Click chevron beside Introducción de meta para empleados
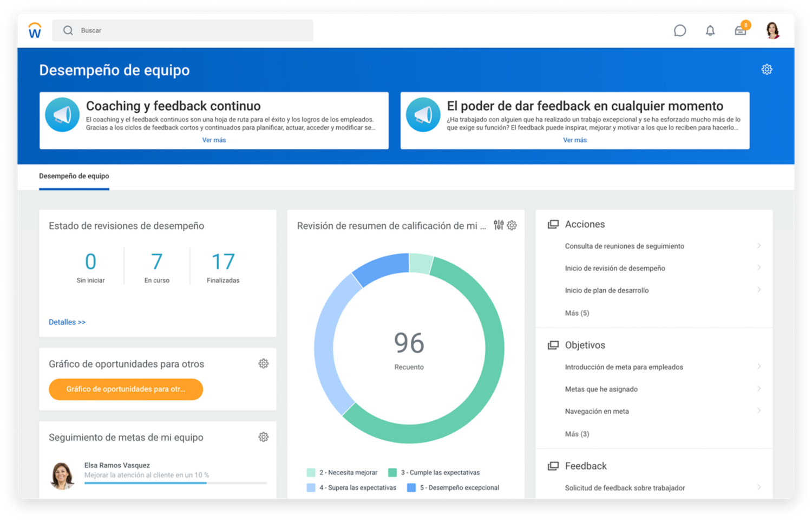The image size is (812, 521). click(759, 366)
